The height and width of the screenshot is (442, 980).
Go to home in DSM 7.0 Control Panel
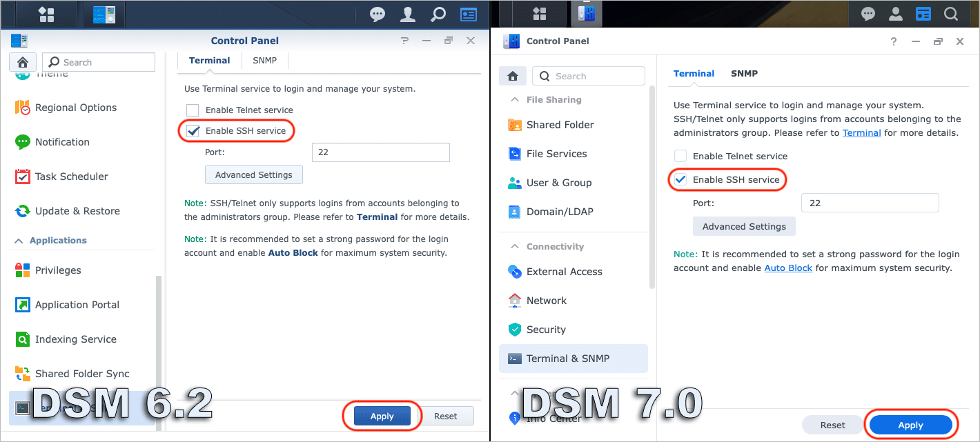coord(513,76)
